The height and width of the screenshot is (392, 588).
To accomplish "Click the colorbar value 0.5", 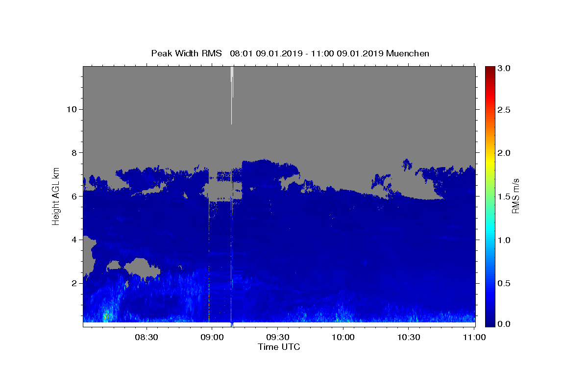I will (x=504, y=283).
